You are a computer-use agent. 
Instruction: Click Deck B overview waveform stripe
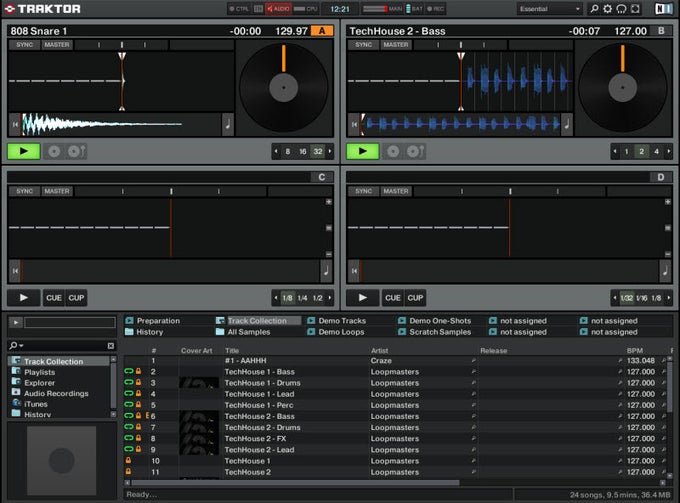(x=461, y=124)
